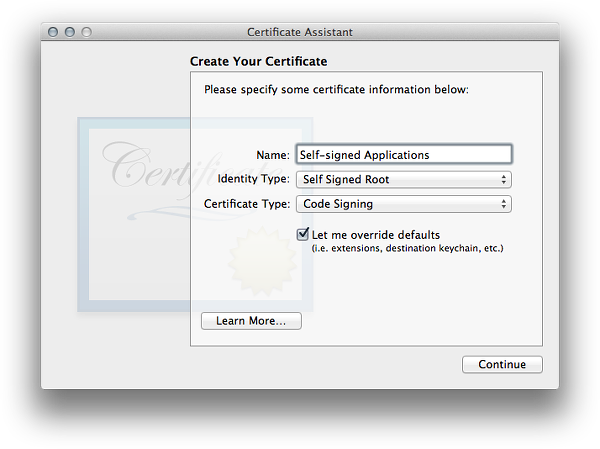The image size is (600, 449).
Task: Click the gold seal on certificate image
Action: click(262, 260)
